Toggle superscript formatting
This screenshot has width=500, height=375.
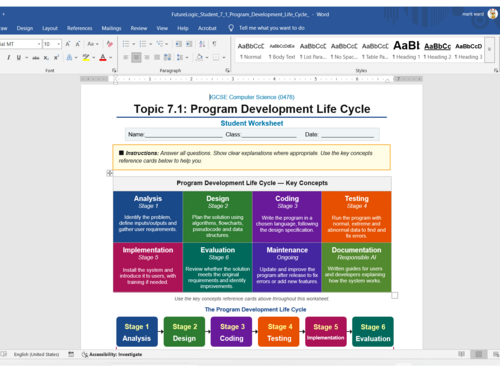[x=56, y=57]
